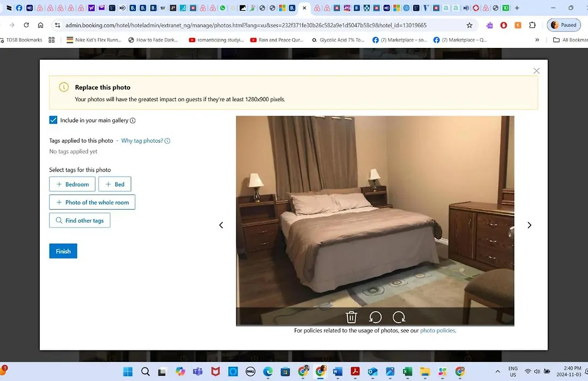
Task: Open the volume control in tray
Action: (x=537, y=372)
